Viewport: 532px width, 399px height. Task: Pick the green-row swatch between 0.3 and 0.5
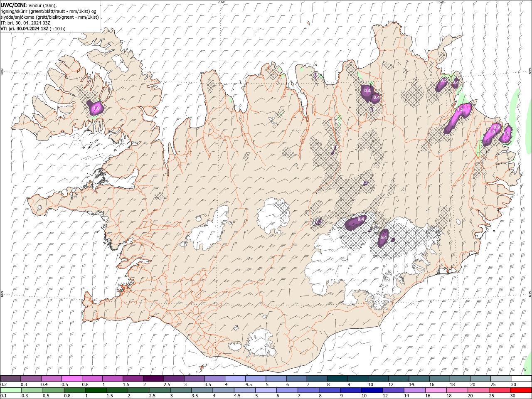tap(32, 390)
